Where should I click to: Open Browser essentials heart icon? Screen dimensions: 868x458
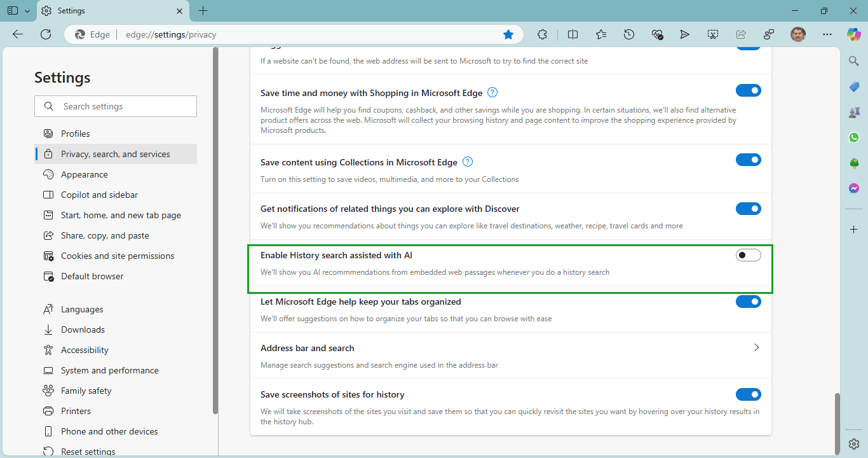tap(658, 34)
